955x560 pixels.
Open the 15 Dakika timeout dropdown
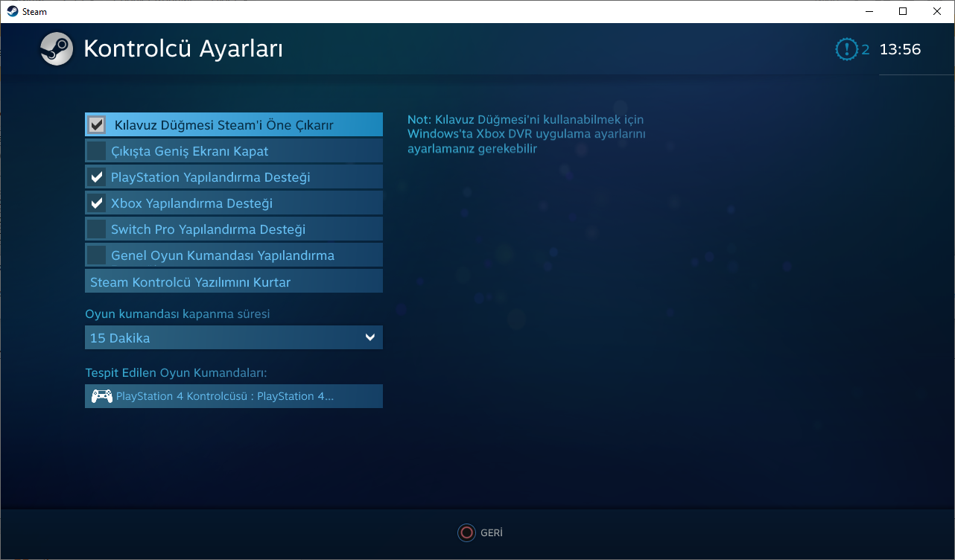(x=234, y=337)
